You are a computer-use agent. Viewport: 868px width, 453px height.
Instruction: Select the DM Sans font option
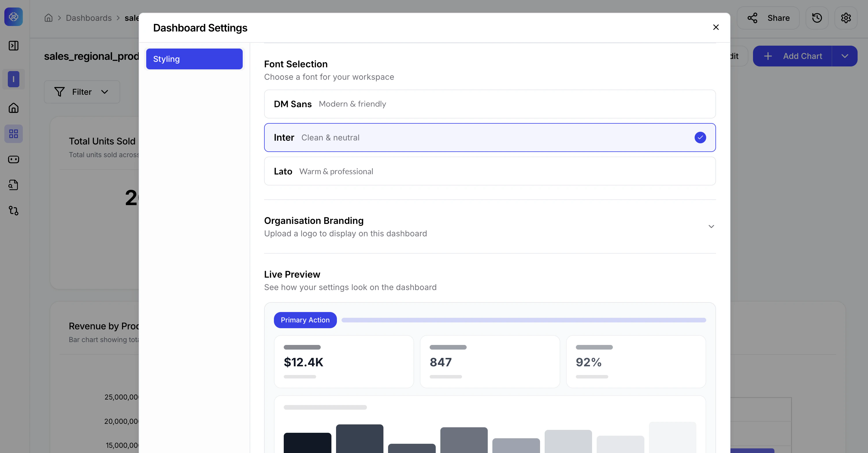(489, 104)
